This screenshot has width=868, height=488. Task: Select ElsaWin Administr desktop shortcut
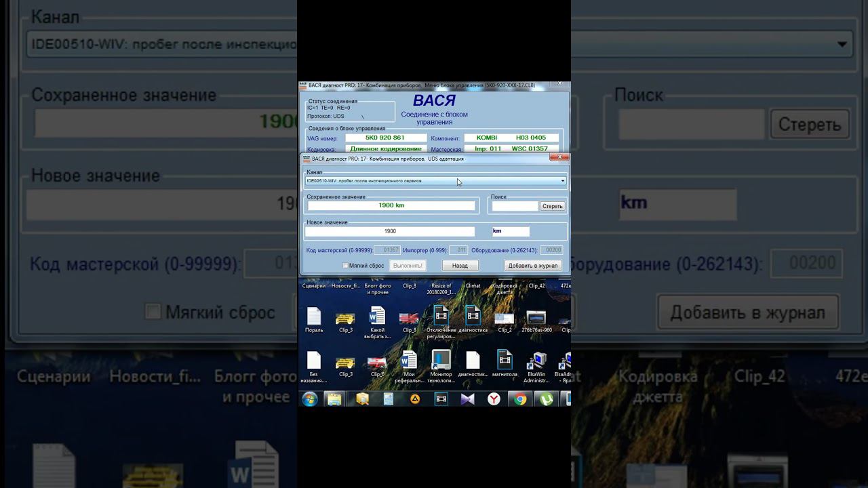[536, 367]
